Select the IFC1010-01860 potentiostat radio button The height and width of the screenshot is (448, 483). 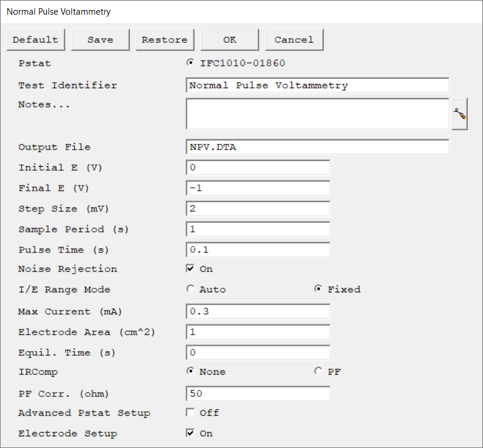(x=190, y=63)
